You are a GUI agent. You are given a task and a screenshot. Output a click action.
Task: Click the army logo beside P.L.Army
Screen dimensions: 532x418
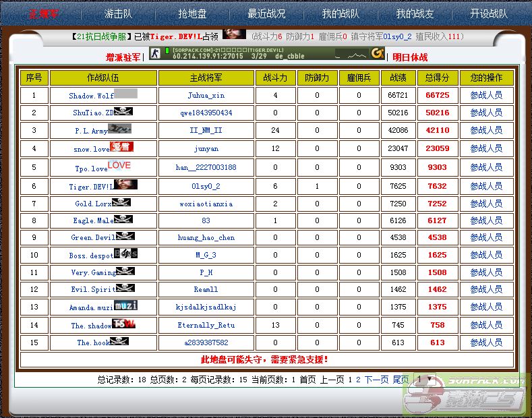point(119,129)
